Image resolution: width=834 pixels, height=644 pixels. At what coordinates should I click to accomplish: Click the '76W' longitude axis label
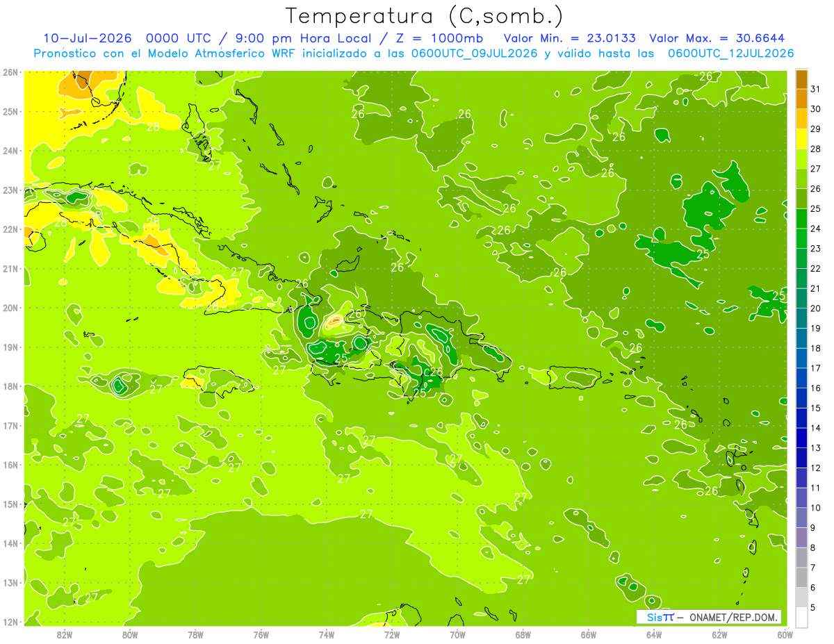(x=261, y=634)
